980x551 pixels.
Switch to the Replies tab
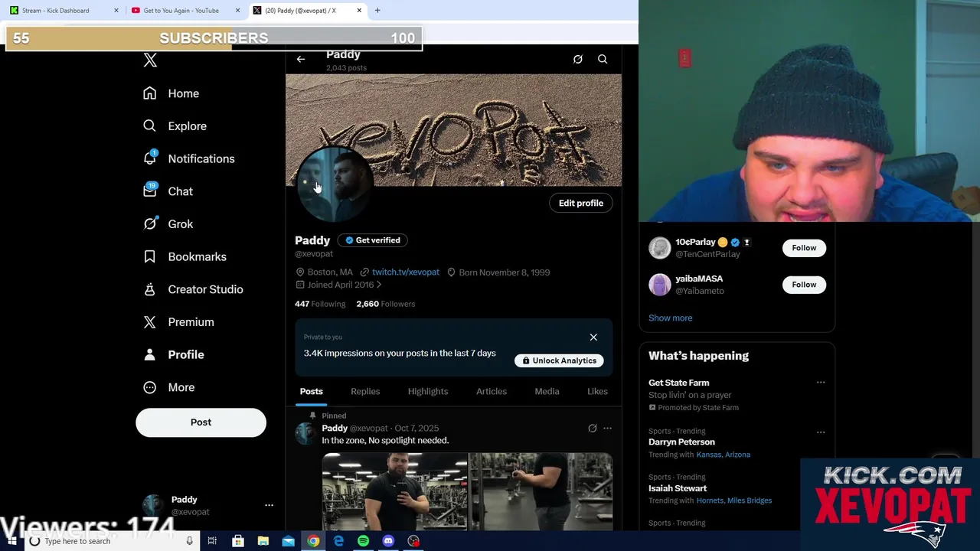[x=365, y=391]
